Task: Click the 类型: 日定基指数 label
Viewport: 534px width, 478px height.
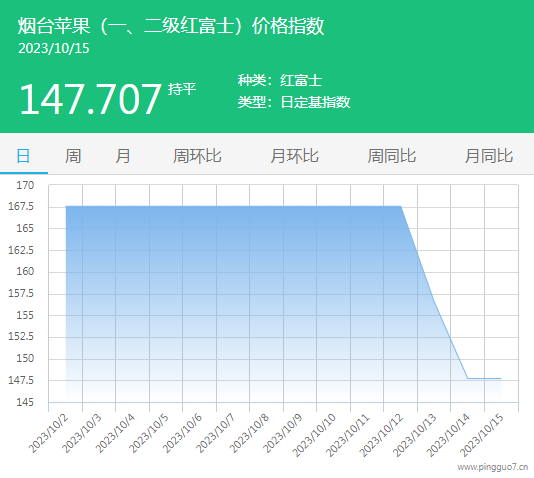Action: (x=294, y=102)
